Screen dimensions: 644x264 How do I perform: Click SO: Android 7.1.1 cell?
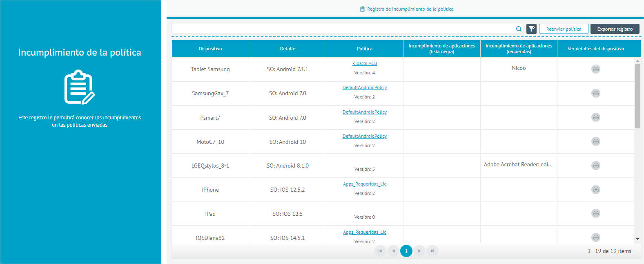point(287,69)
